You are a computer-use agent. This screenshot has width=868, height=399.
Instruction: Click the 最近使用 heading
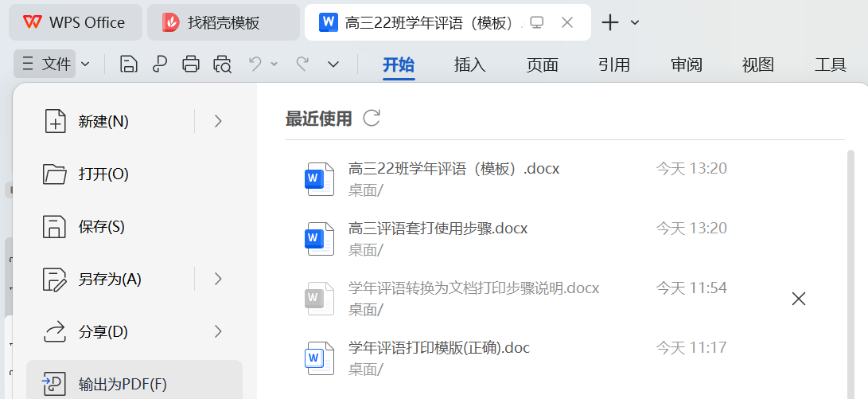pyautogui.click(x=319, y=118)
